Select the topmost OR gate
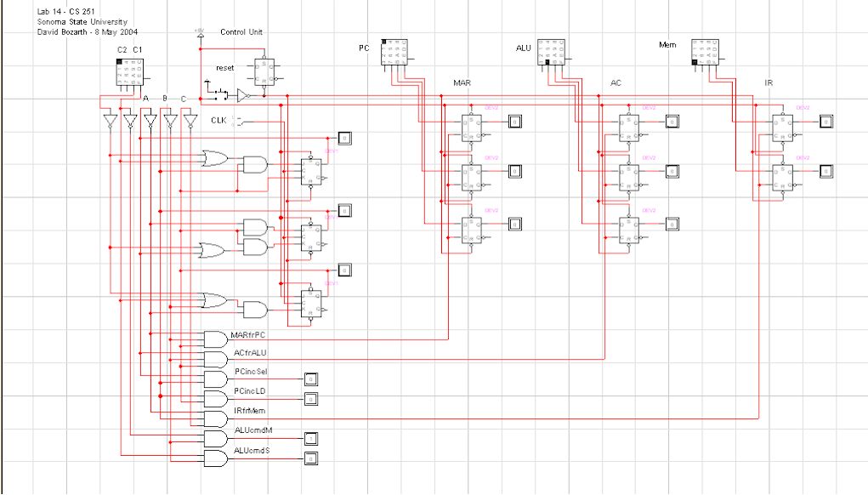 coord(214,158)
